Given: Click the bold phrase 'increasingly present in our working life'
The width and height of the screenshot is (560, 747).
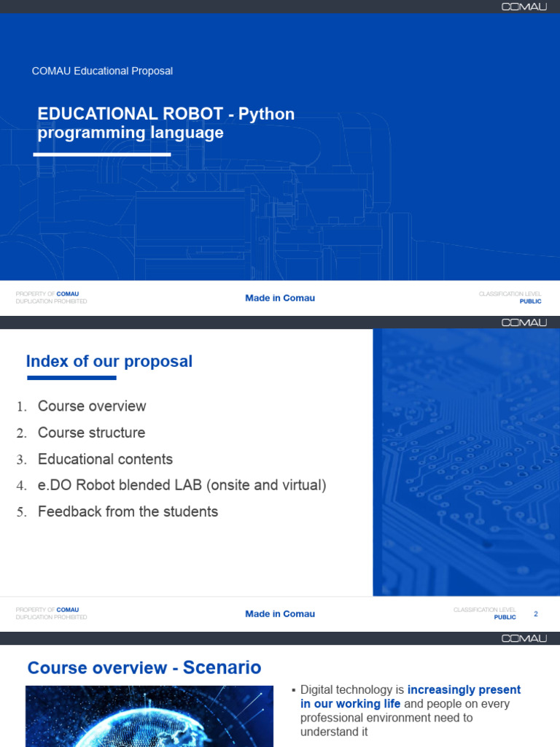Looking at the screenshot, I should [x=411, y=697].
